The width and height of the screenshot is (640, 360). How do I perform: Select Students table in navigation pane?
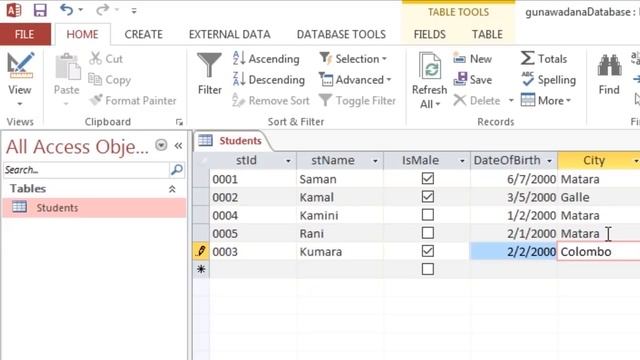pos(94,207)
